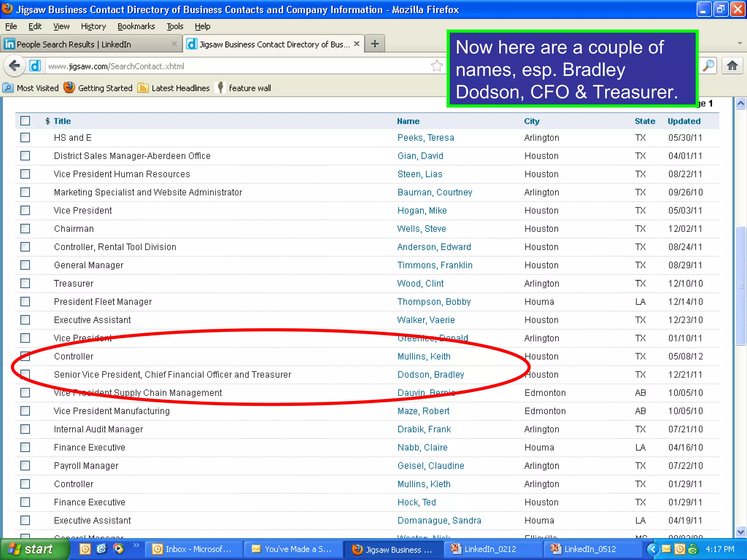Click the page scrollbar thumb

click(x=740, y=286)
